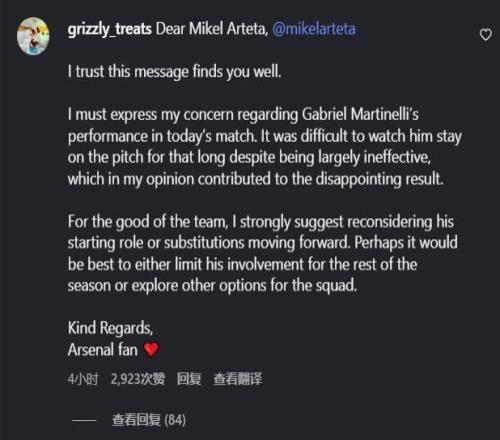
Task: Expand 查看回复 (84) replies
Action: [149, 420]
